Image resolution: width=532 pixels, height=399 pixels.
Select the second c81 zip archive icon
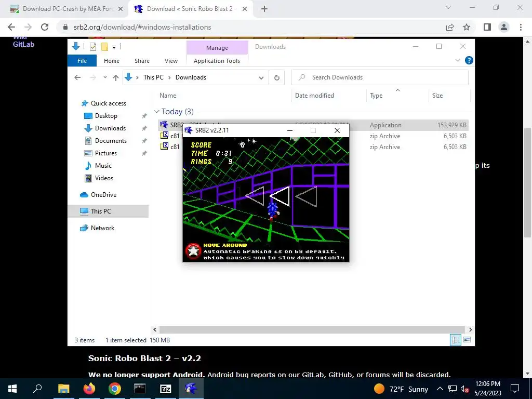tap(164, 146)
